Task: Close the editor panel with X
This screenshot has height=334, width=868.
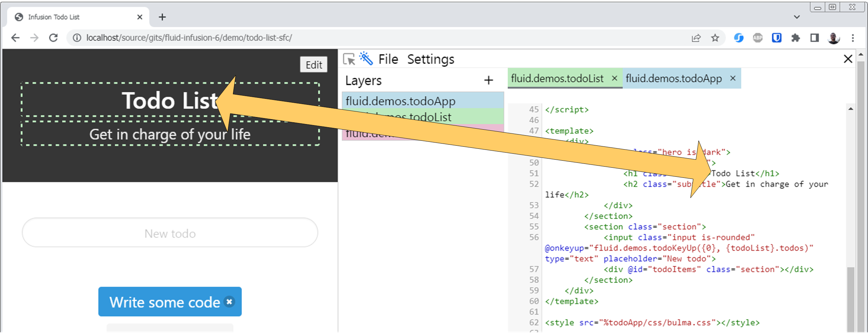Action: tap(848, 59)
